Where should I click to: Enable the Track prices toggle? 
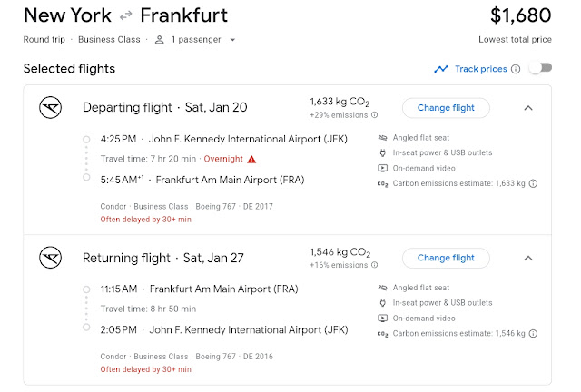(x=539, y=69)
